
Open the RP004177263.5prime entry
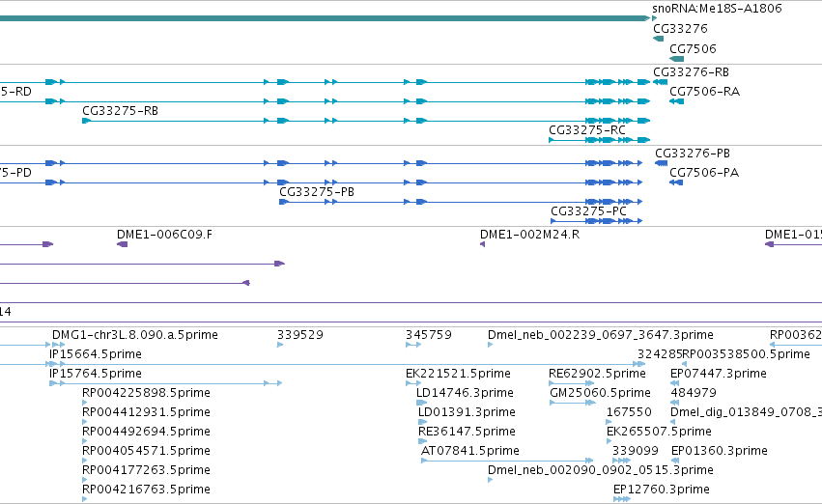click(x=146, y=470)
